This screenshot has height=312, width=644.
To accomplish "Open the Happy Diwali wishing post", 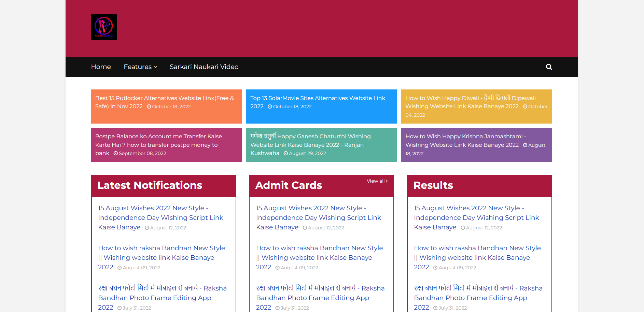I will (x=470, y=102).
